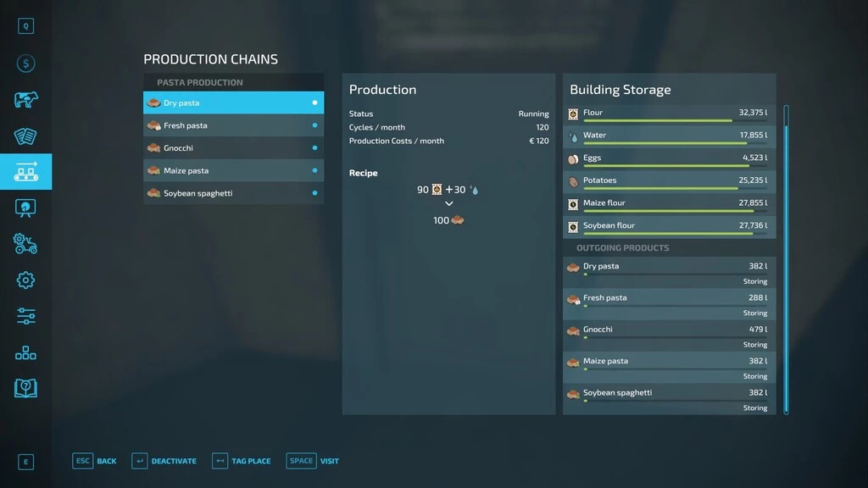Open the animals cow icon in sidebar

click(x=25, y=100)
